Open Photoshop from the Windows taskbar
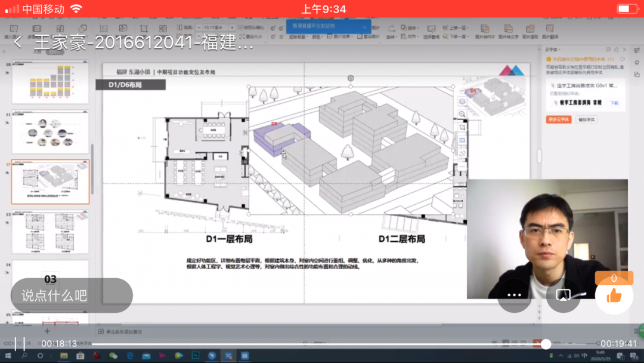The image size is (644, 363). 195,356
